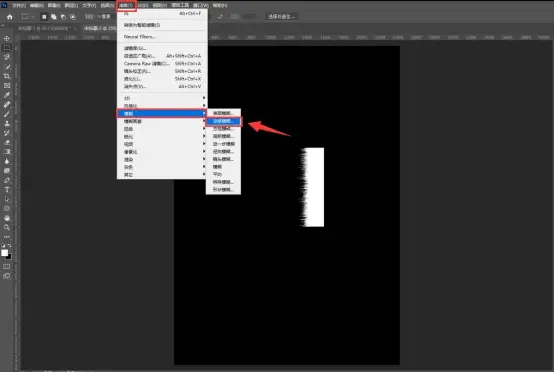This screenshot has height=373, width=554.
Task: Click the black background color swatch
Action: [9, 257]
